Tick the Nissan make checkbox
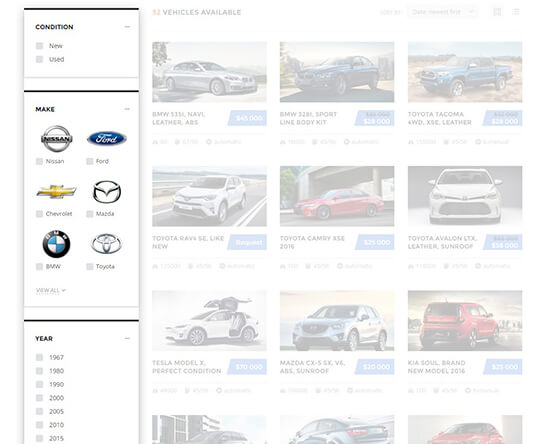545x444 pixels. 39,161
